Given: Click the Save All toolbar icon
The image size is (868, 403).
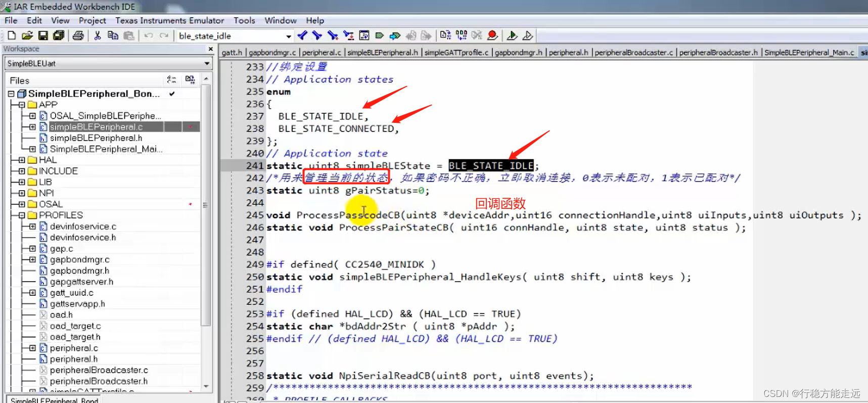Looking at the screenshot, I should [x=59, y=35].
